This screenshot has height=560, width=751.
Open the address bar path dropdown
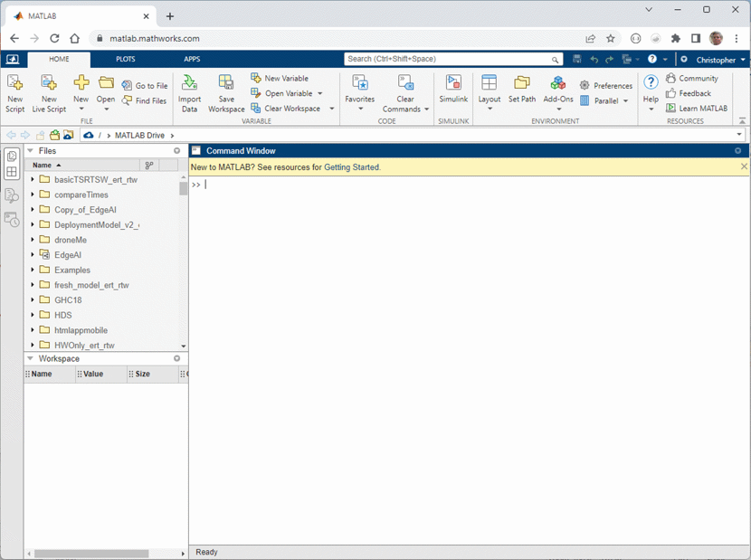pos(739,135)
